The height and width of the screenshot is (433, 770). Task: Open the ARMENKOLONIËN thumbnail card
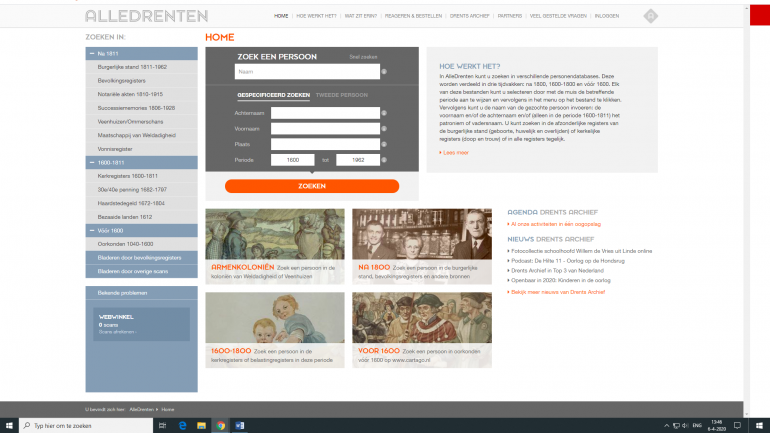point(275,246)
